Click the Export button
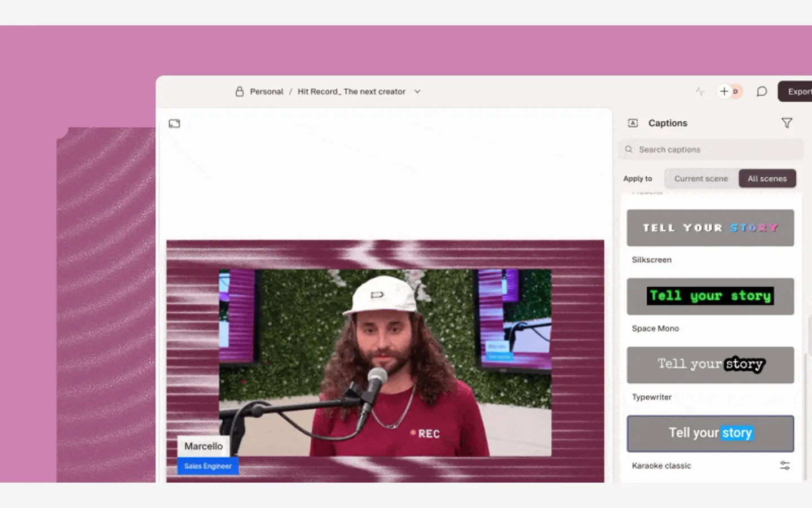The width and height of the screenshot is (812, 508). coord(796,91)
